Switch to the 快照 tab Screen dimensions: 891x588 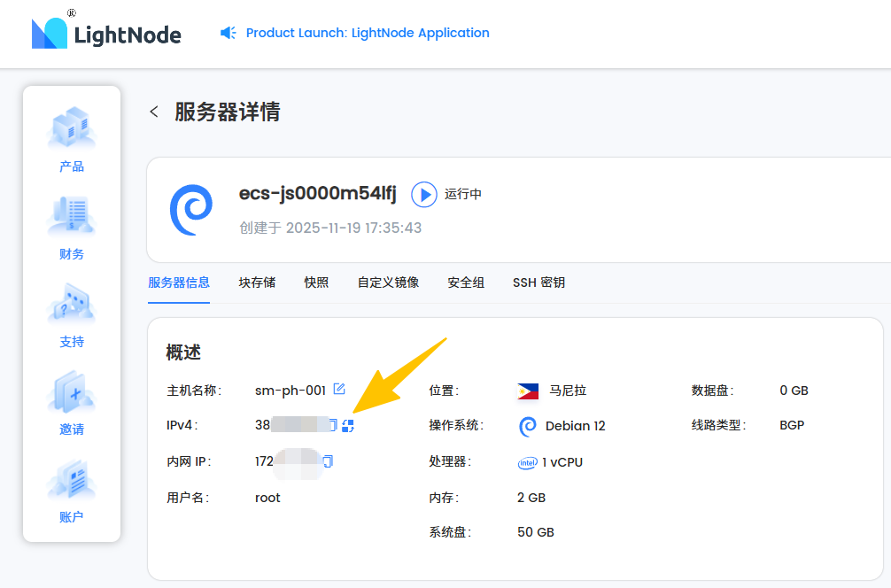coord(316,282)
